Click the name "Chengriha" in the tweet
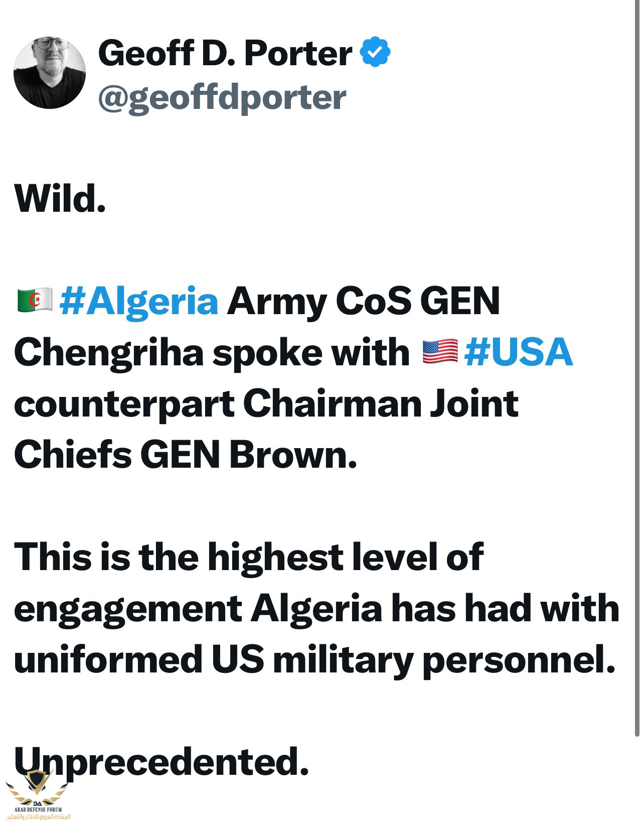 click(109, 352)
